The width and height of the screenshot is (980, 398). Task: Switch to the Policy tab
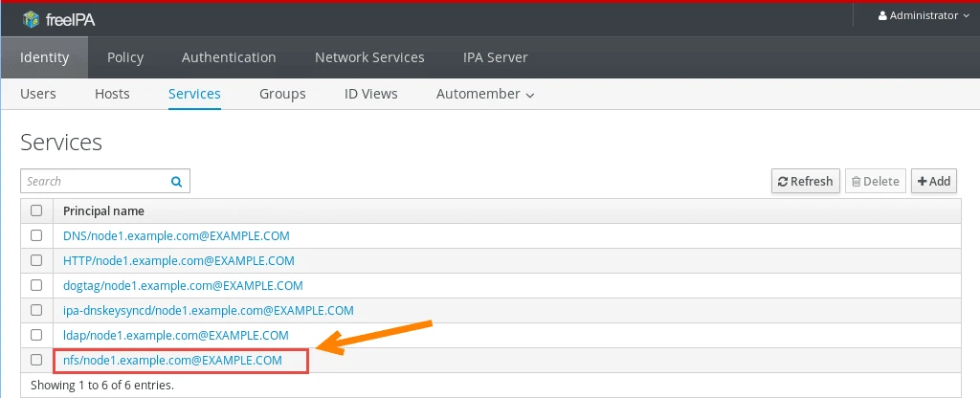tap(125, 57)
